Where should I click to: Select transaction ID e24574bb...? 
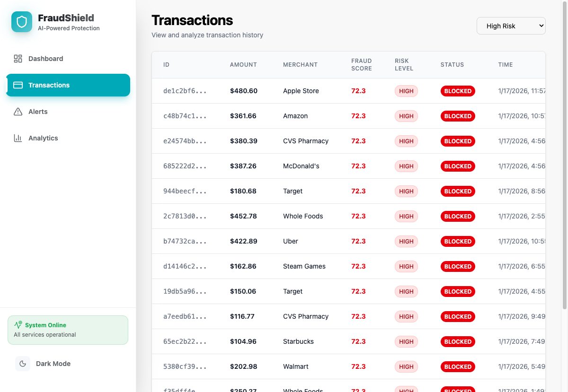coord(185,141)
